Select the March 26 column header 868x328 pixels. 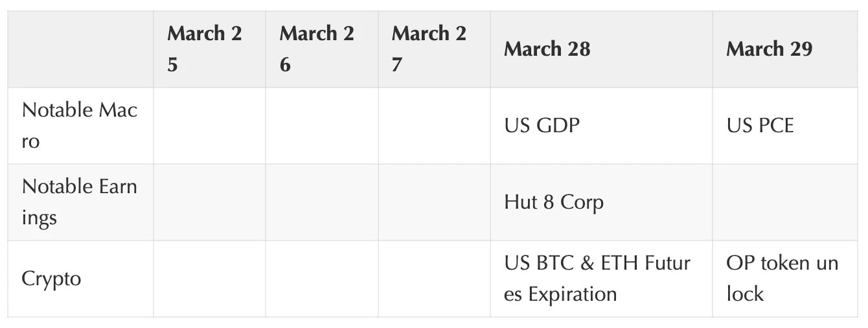pyautogui.click(x=317, y=49)
